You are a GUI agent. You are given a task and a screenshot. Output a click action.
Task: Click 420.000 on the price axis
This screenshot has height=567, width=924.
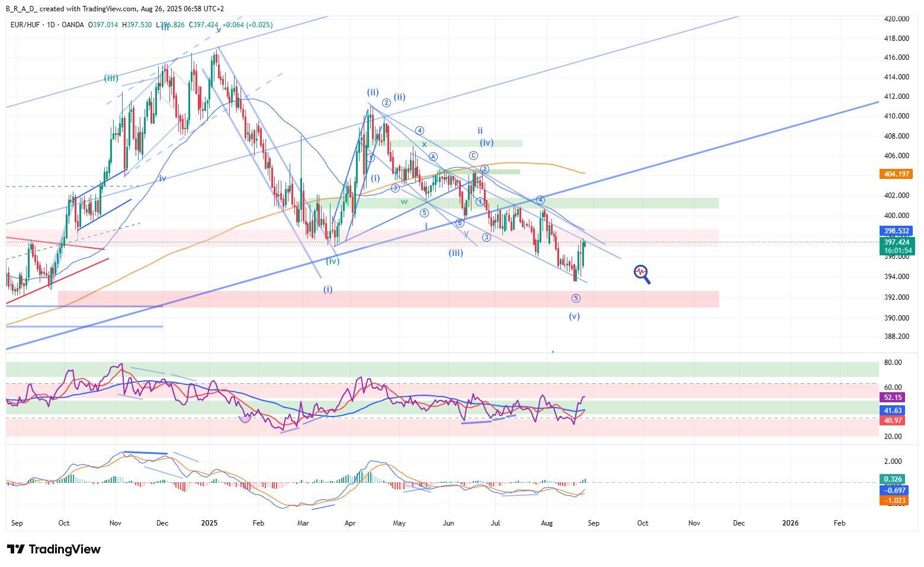896,19
